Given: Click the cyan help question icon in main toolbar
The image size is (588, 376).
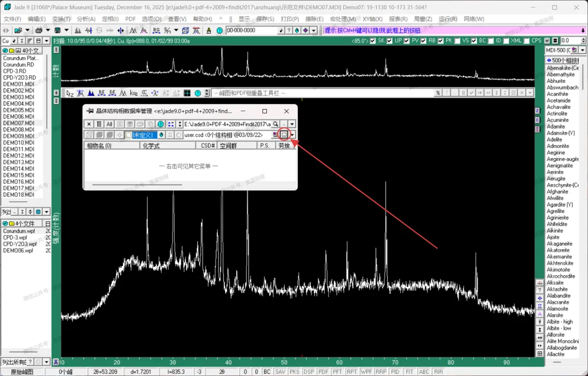Looking at the screenshot, I should [x=219, y=31].
